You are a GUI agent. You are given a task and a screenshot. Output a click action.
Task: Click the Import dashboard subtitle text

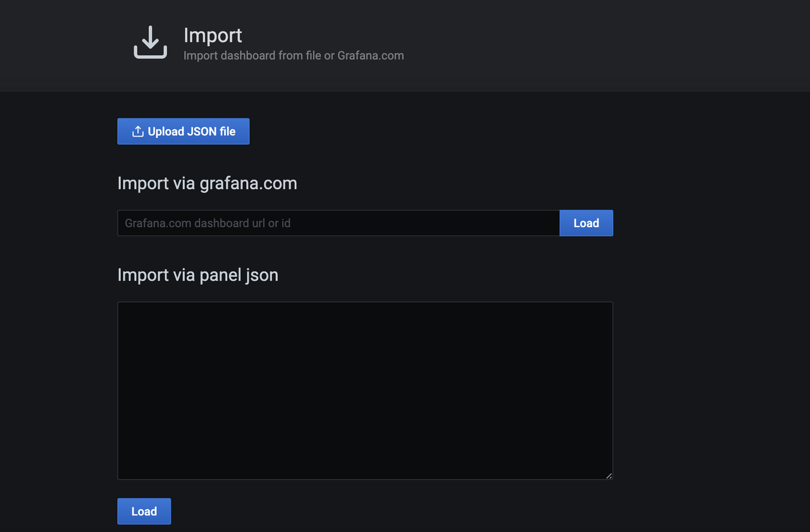click(293, 56)
